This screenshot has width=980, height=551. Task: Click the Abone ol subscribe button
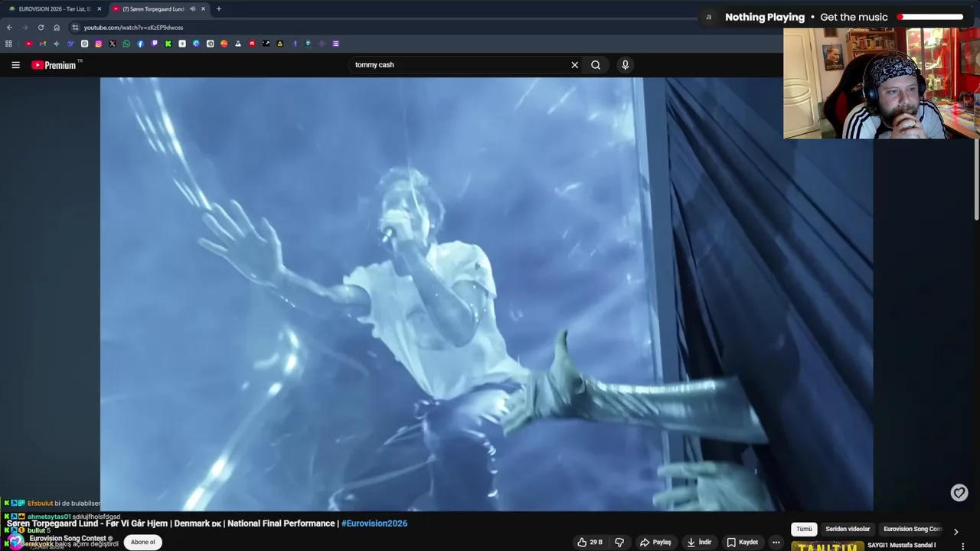coord(142,542)
